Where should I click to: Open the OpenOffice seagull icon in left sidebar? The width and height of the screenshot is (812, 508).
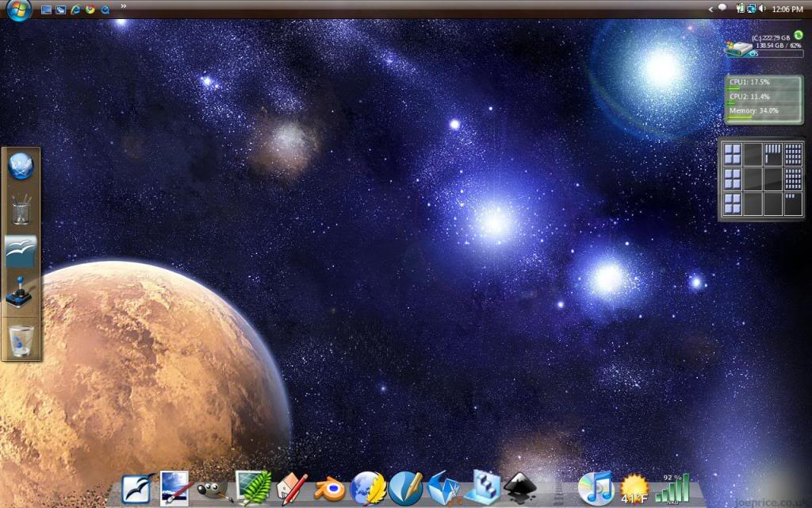click(21, 252)
